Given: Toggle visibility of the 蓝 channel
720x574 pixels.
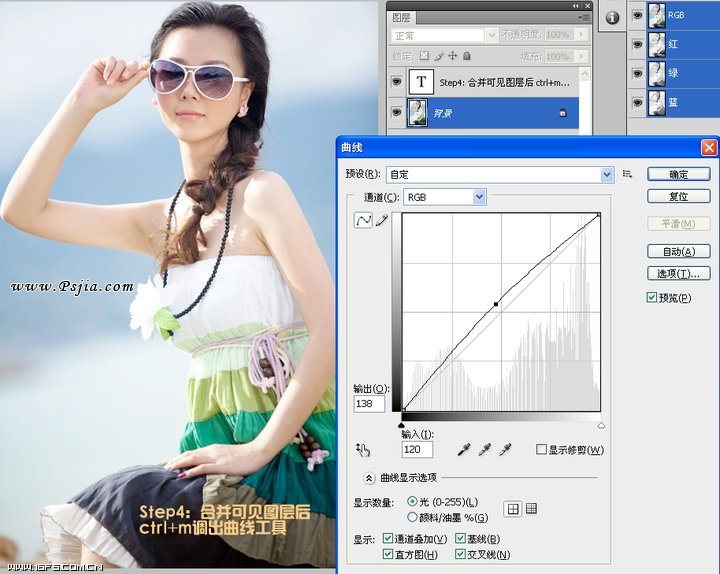Looking at the screenshot, I should tap(637, 102).
